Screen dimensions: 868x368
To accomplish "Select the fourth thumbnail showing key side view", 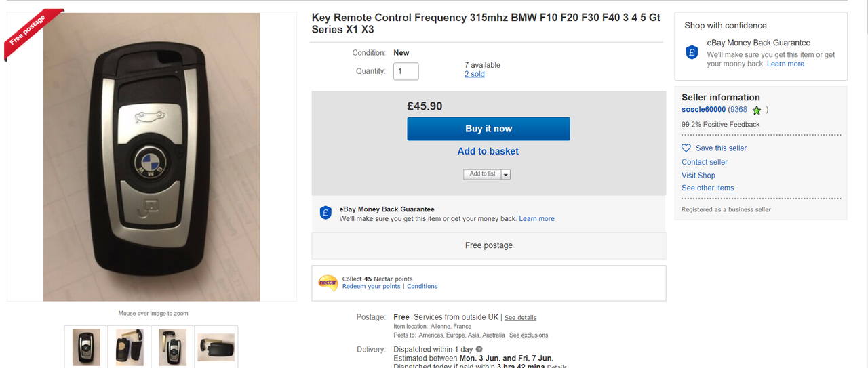I will [x=216, y=347].
